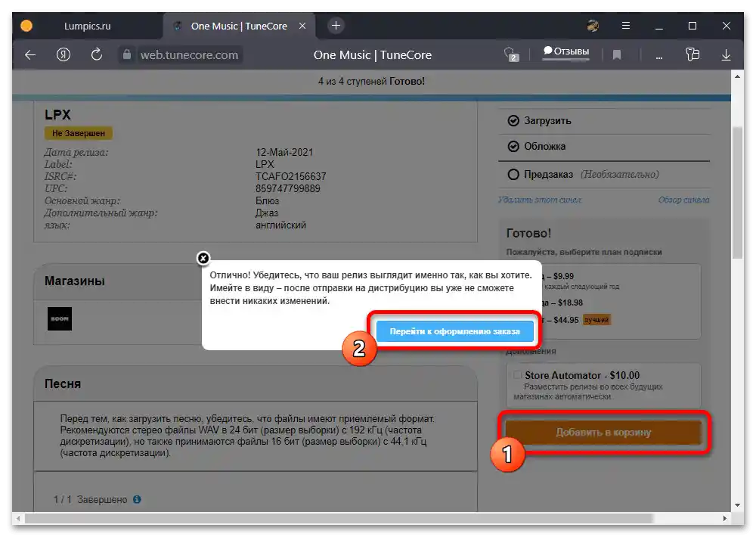Open the collections icon in address bar
The width and height of the screenshot is (756, 537).
pyautogui.click(x=692, y=54)
